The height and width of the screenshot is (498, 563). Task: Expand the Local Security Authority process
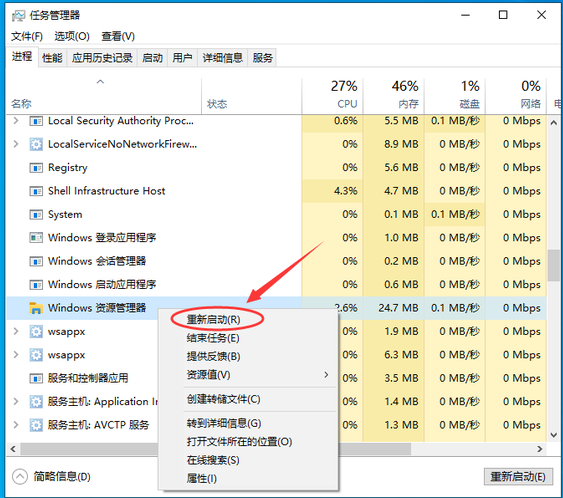point(16,121)
